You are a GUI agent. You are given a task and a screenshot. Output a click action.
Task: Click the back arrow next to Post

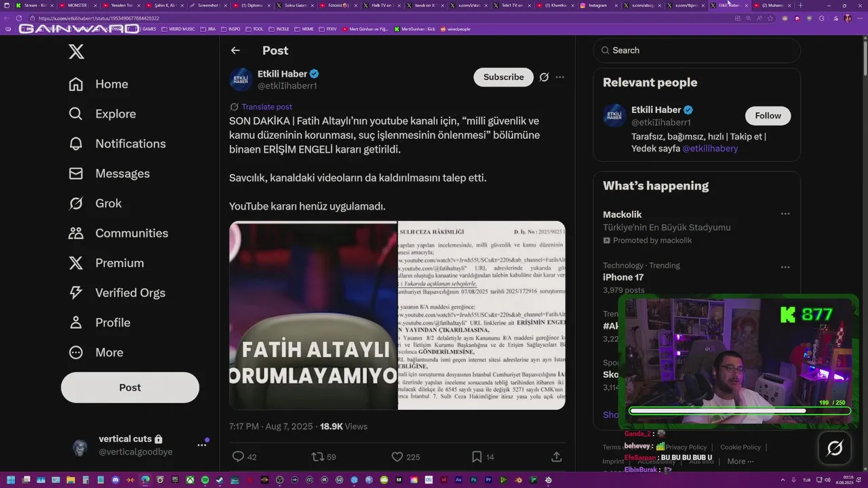point(235,50)
